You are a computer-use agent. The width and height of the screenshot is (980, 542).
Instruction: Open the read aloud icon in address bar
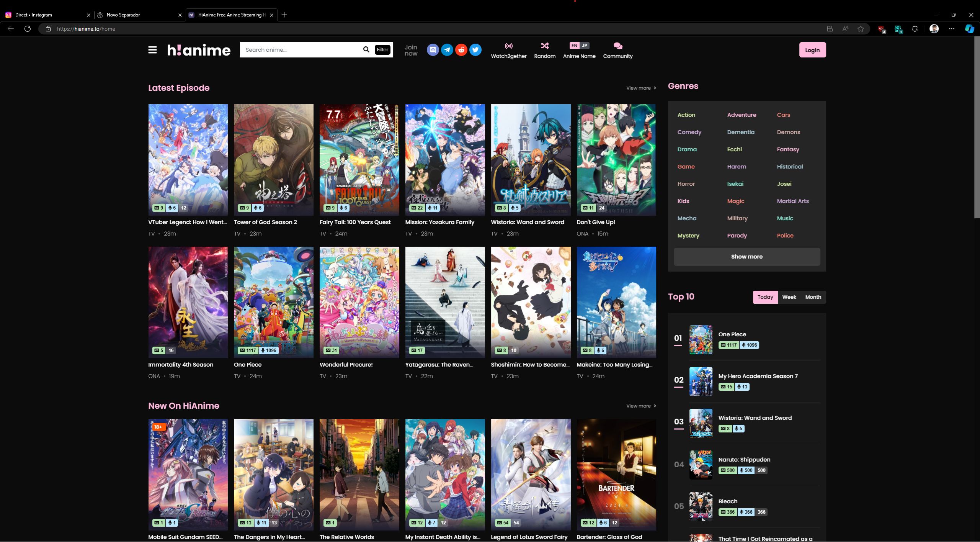[x=845, y=29]
